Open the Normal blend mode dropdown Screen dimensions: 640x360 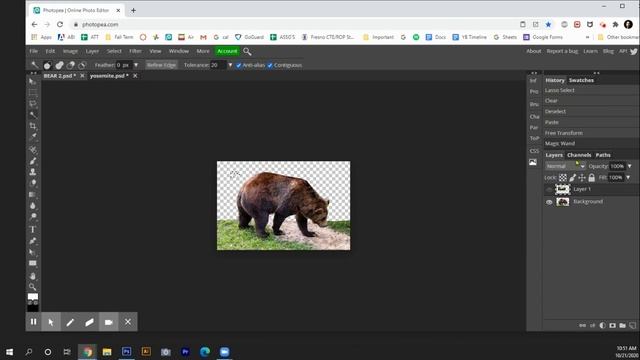coord(566,166)
